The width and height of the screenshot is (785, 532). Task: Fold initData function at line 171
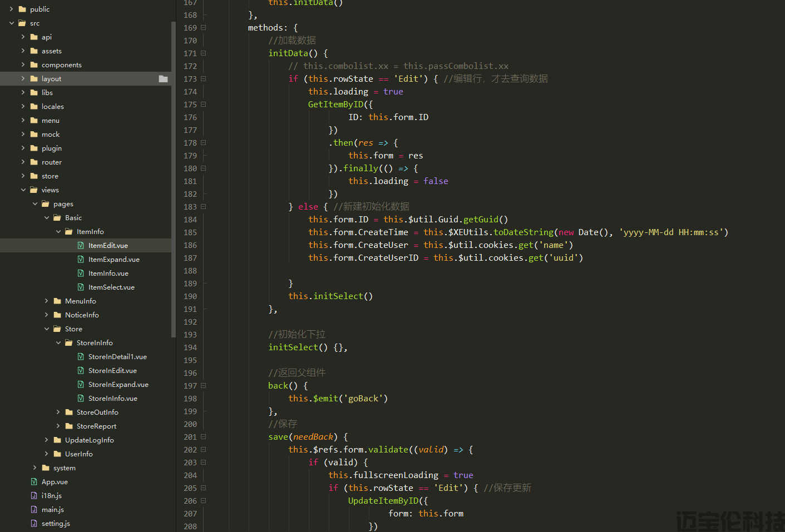pyautogui.click(x=204, y=53)
